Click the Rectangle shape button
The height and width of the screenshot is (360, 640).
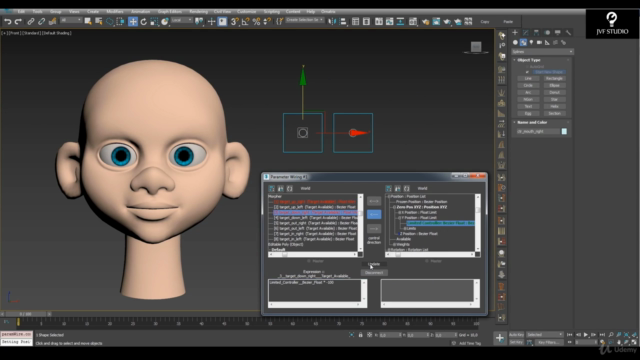tap(554, 78)
